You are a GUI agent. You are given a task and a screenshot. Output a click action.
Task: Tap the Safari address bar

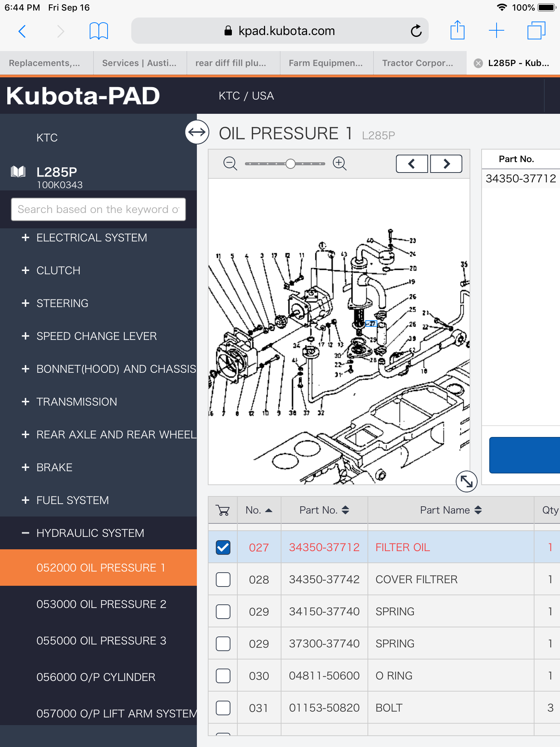[280, 31]
